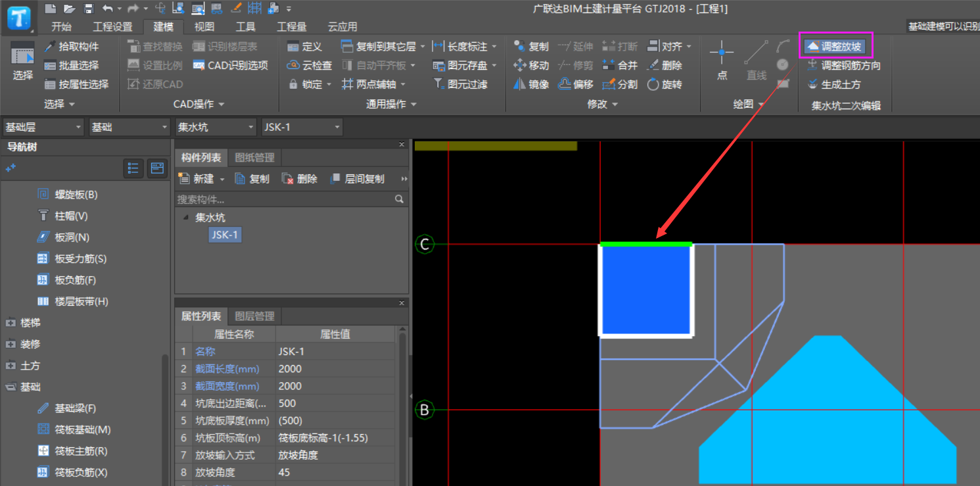
Task: Open the 工程量 ribbon tab
Action: click(291, 27)
